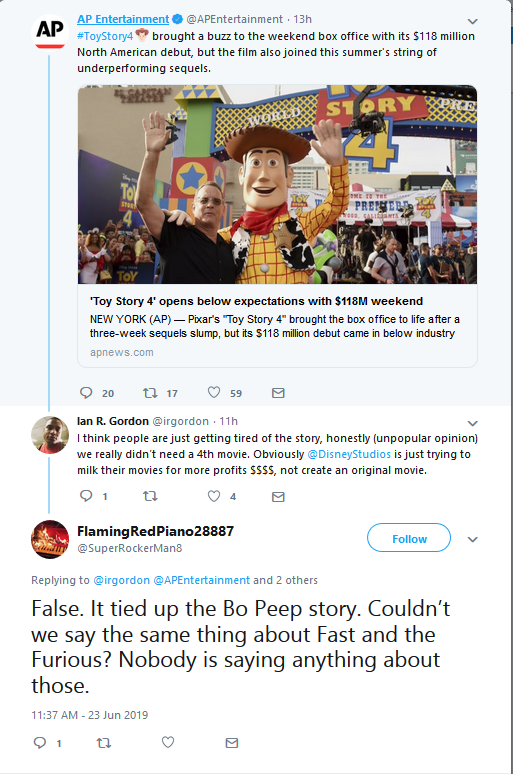Open the #ToyStory4 hashtag link
This screenshot has height=774, width=513.
(x=105, y=36)
